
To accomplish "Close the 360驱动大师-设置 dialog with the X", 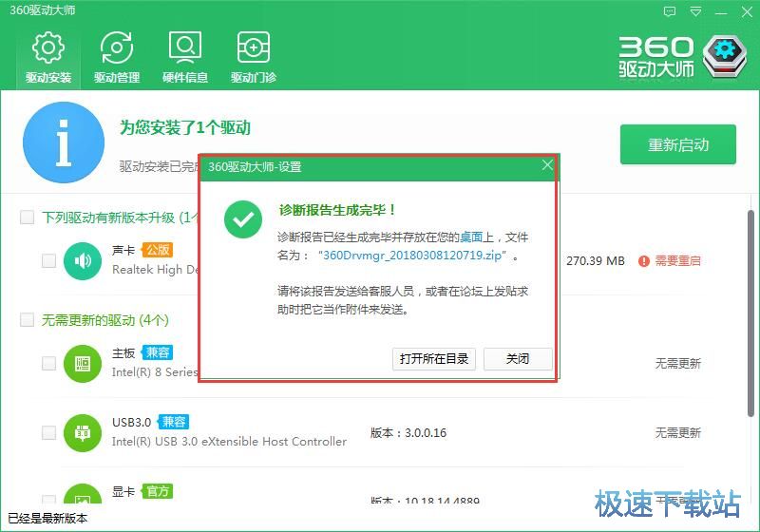I will [x=547, y=165].
